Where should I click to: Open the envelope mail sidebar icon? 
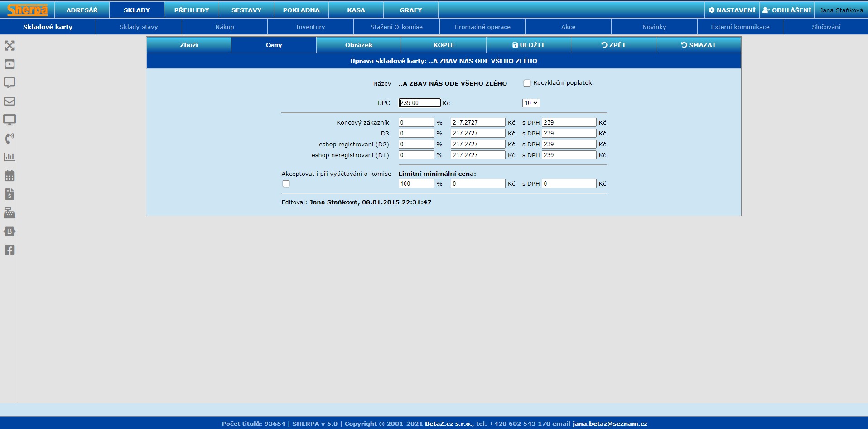(10, 101)
